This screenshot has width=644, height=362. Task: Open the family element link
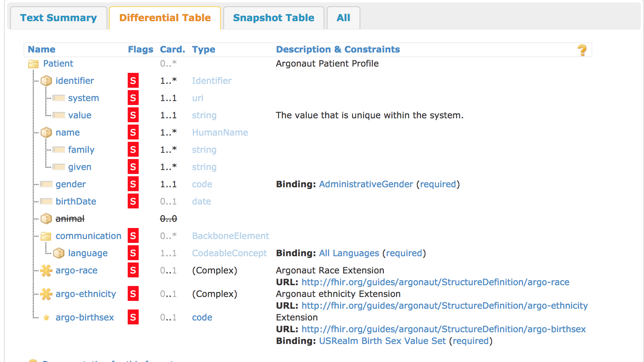(x=81, y=150)
